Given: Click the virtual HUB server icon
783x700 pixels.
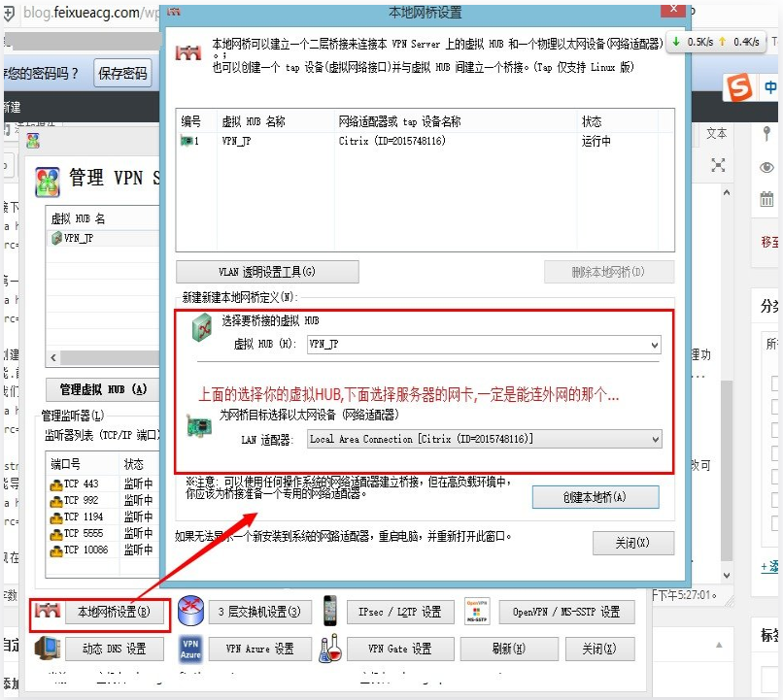Looking at the screenshot, I should 202,327.
